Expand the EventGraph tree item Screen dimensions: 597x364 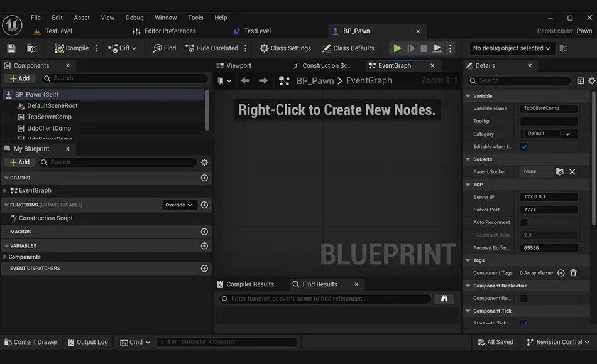point(5,190)
